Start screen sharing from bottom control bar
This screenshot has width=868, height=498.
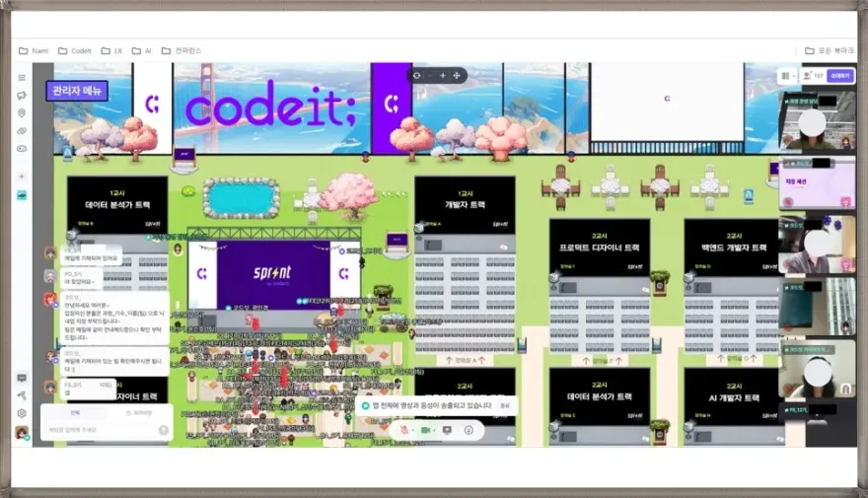coord(447,430)
